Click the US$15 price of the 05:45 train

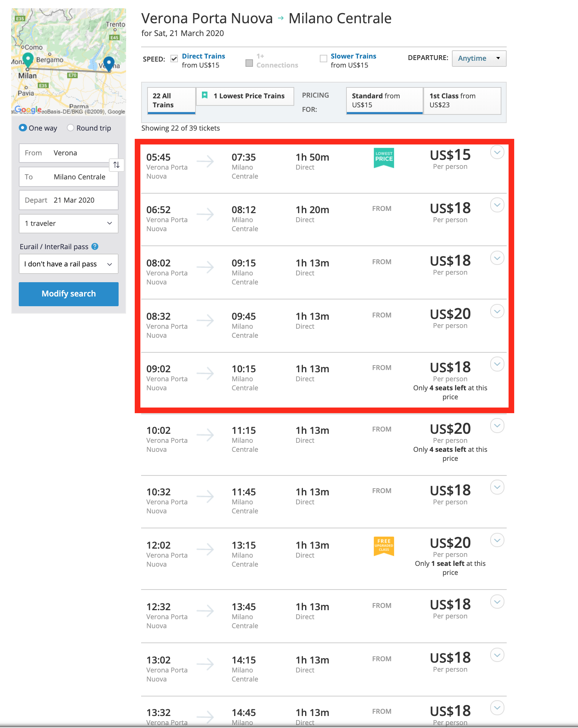tap(450, 155)
